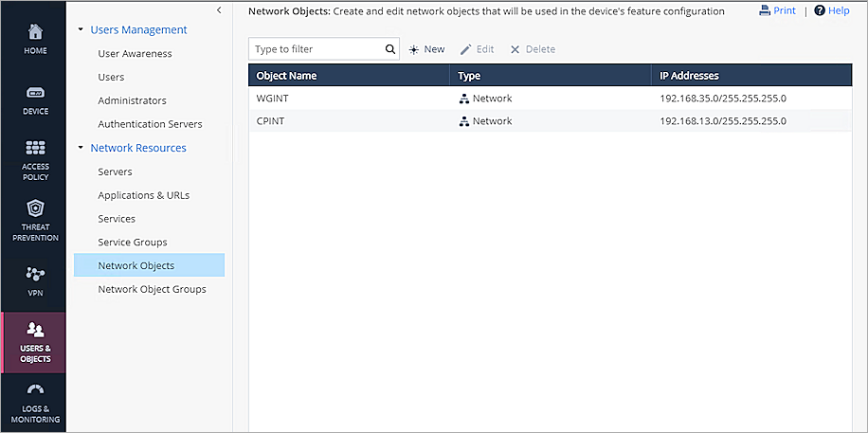Open the Service Groups page
This screenshot has width=868, height=433.
click(132, 243)
